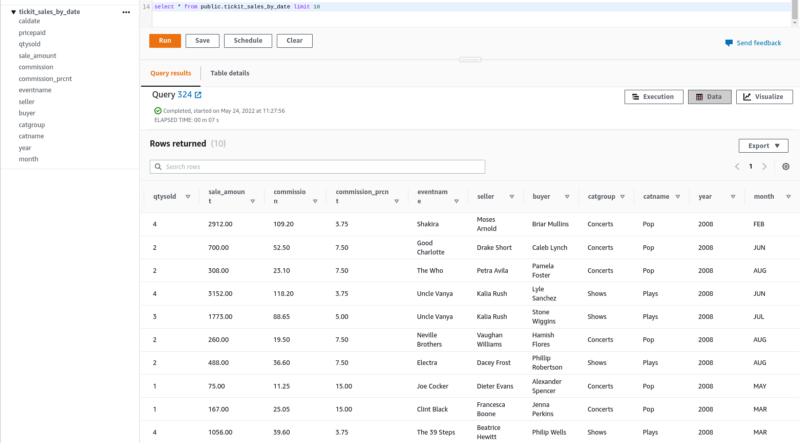The image size is (800, 443).
Task: Open the Export dropdown
Action: coord(763,145)
